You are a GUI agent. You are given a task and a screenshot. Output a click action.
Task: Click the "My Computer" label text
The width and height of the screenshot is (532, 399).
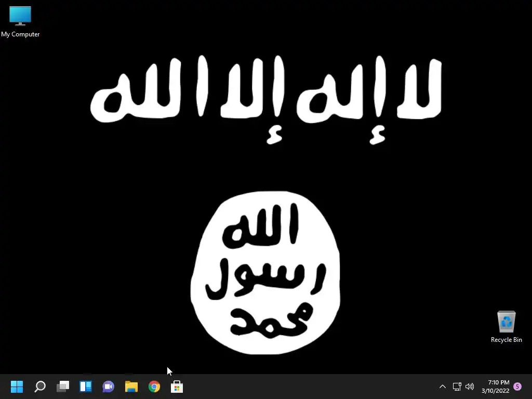pos(20,34)
